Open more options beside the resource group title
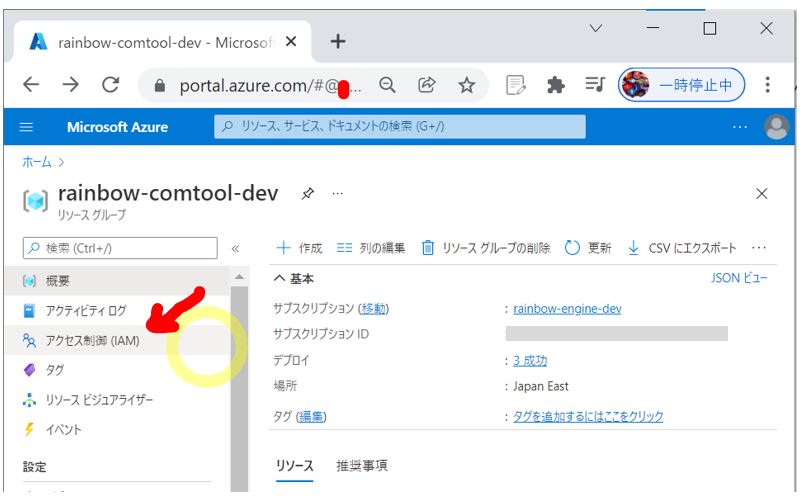Viewport: 804px width, 499px height. click(x=337, y=194)
